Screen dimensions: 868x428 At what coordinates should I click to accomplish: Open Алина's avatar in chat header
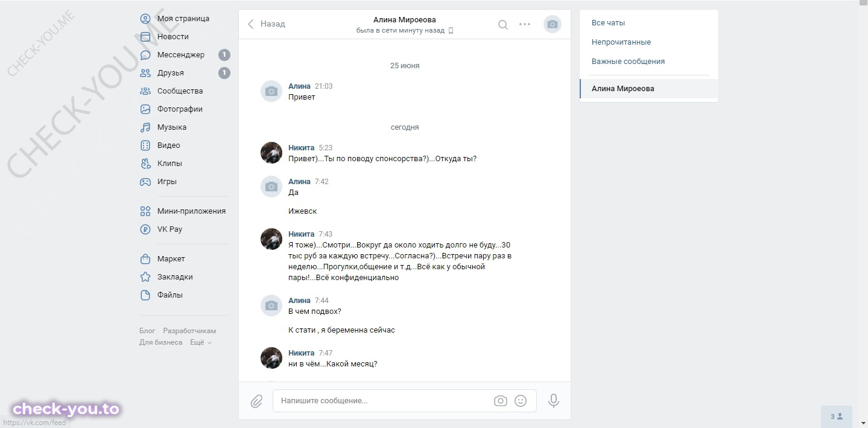[x=552, y=24]
